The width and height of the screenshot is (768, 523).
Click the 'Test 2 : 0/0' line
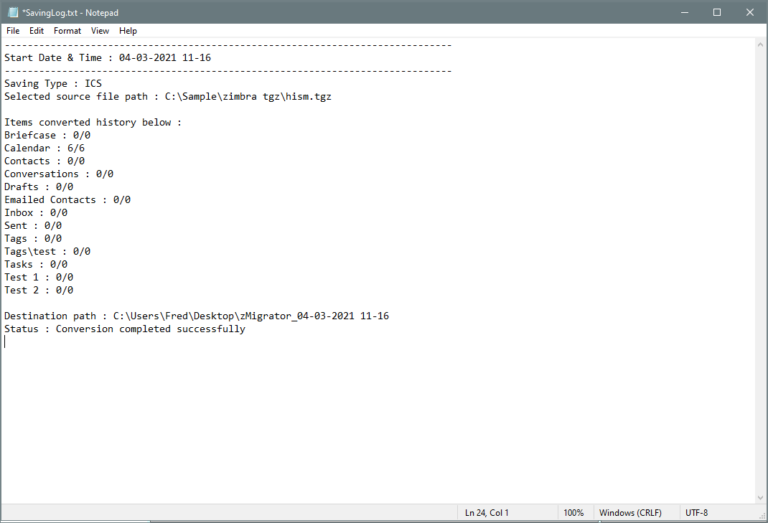[39, 290]
